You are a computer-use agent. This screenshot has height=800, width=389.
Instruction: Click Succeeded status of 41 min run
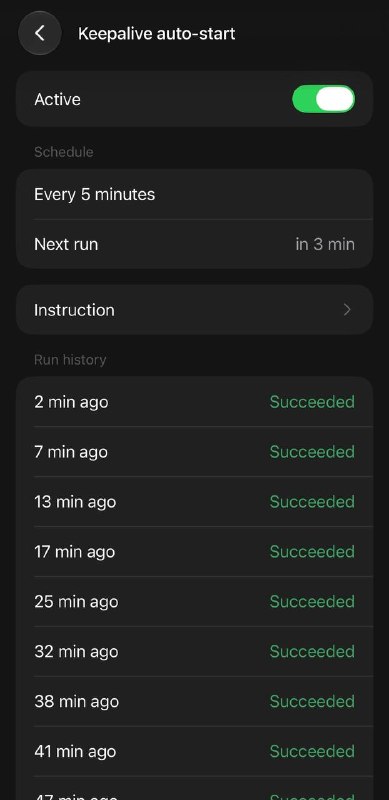point(312,752)
